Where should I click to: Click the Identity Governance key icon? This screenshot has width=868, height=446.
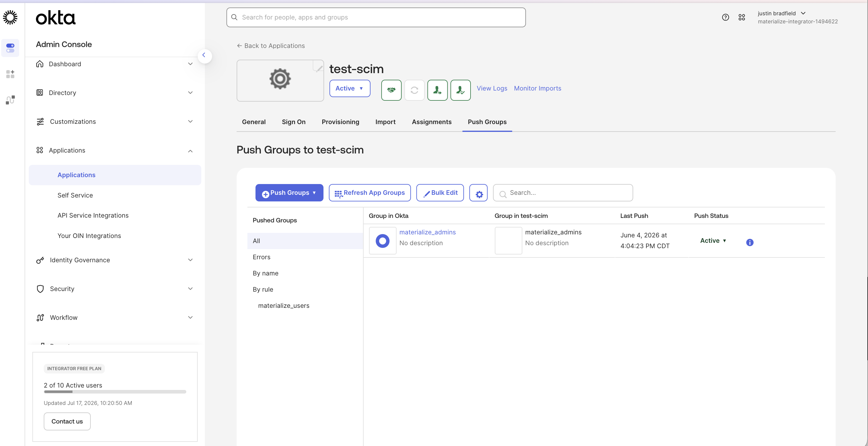[40, 260]
